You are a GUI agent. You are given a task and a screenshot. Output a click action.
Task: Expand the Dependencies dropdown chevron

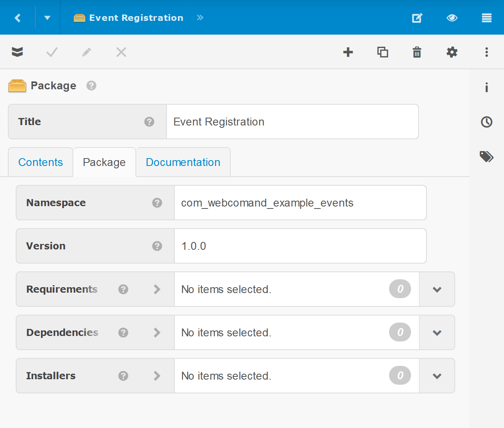coord(437,333)
